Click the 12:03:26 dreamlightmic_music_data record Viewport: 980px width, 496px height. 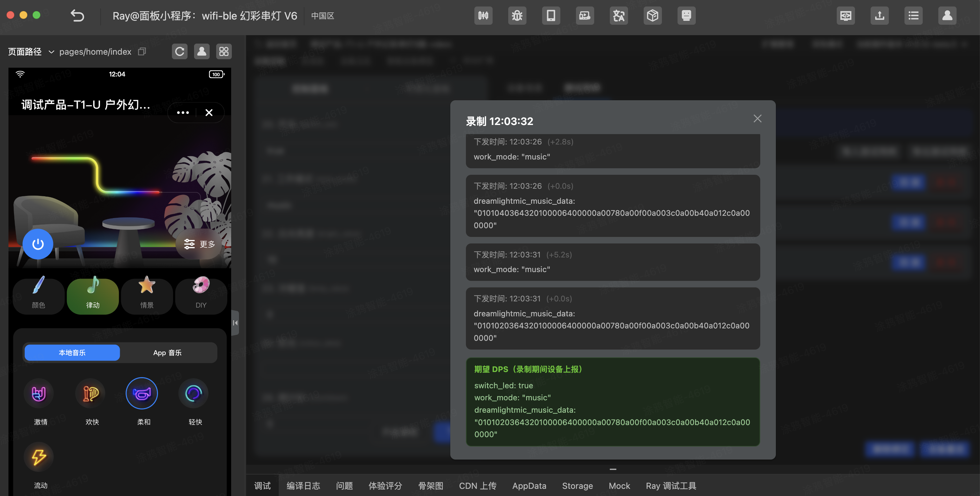pos(612,205)
